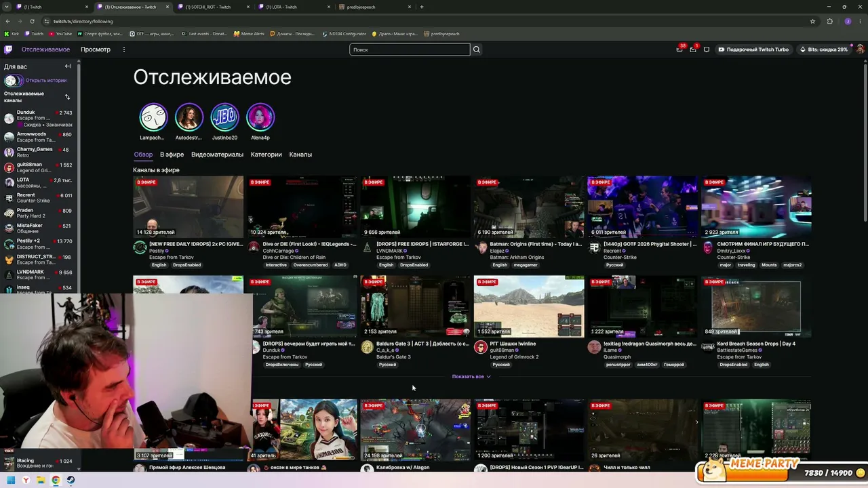Open the three-dot more menu in Twitch header
Viewport: 868px width, 488px height.
(x=123, y=49)
